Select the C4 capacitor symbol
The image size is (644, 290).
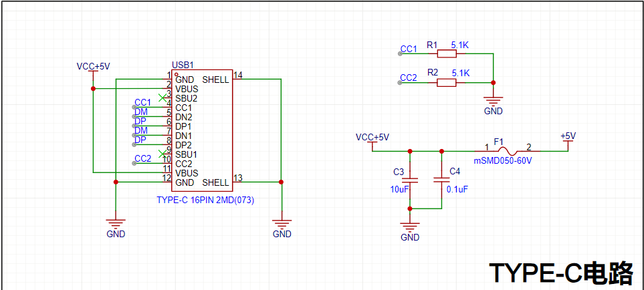tap(441, 179)
